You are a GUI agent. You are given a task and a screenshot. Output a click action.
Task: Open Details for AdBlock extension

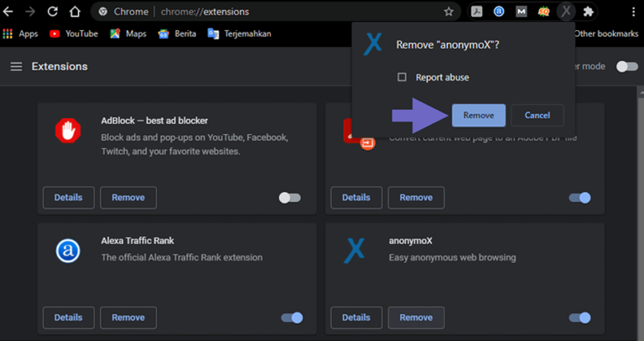point(69,198)
